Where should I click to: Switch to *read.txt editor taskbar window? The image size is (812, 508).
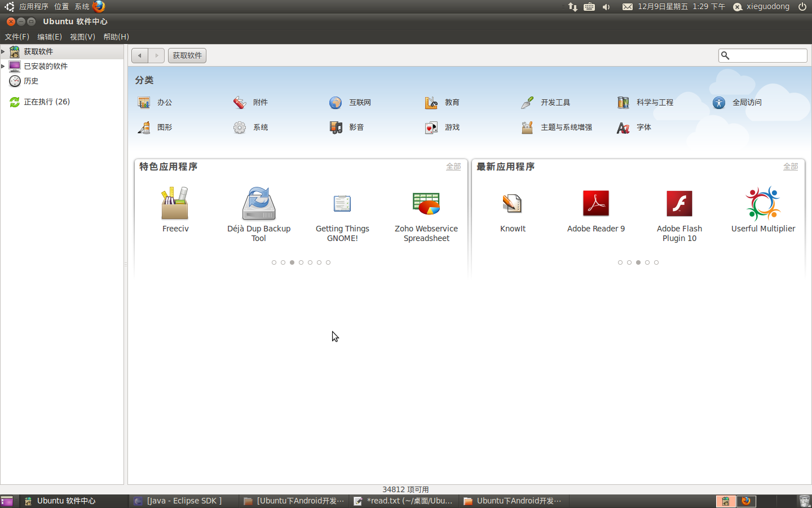coord(404,501)
